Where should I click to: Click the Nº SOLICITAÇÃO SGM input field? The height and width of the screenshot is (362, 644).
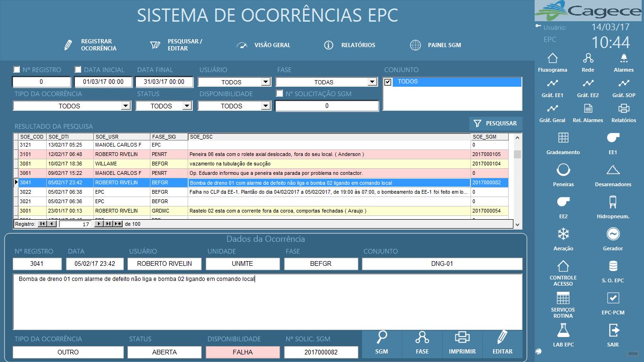tap(327, 106)
